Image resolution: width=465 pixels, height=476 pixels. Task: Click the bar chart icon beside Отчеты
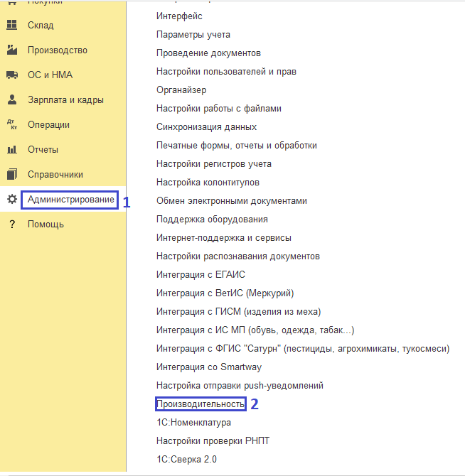[11, 150]
